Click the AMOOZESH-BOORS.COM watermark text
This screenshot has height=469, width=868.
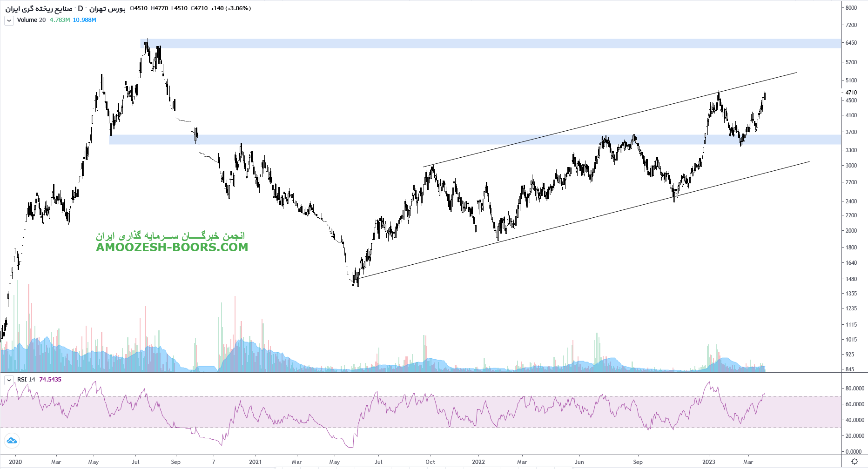pyautogui.click(x=172, y=248)
